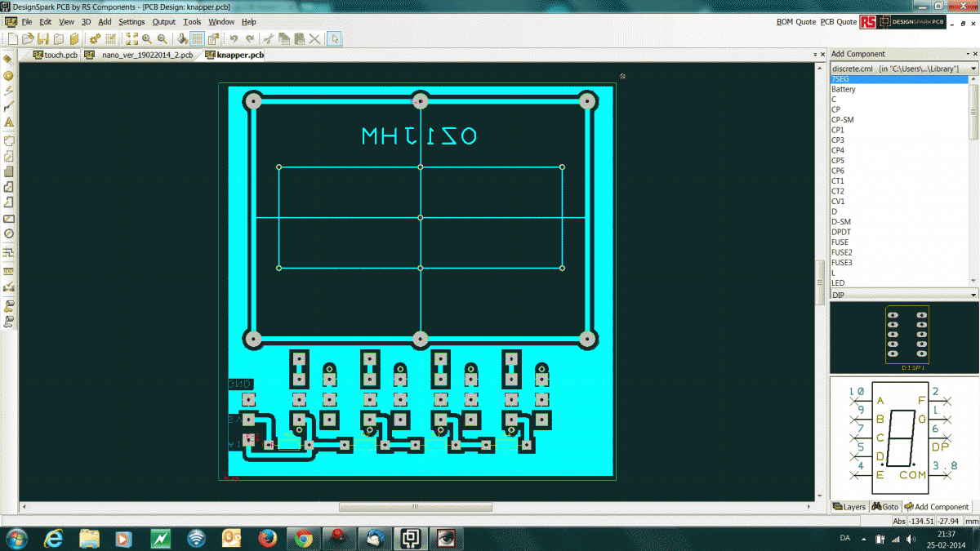The height and width of the screenshot is (551, 980).
Task: Click the Copy icon in toolbar
Action: tap(284, 38)
